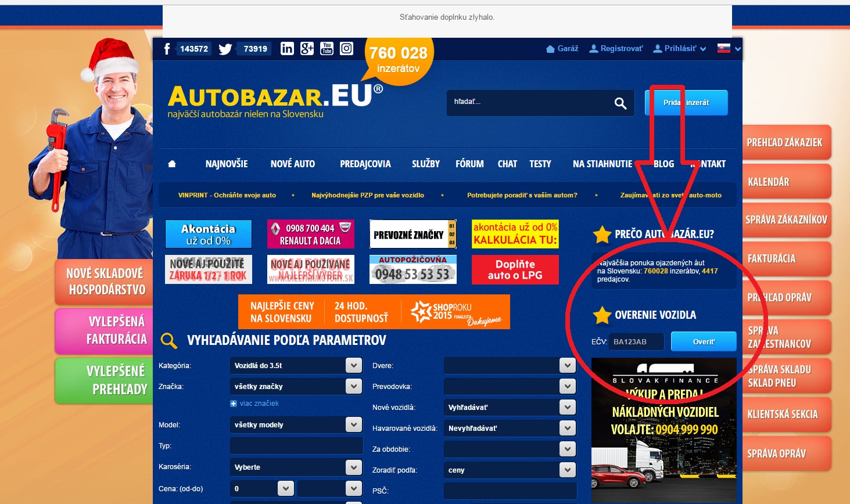Screen dimensions: 850x504
Task: Open the Najlepšie ceny na Slovensku banner
Action: [x=374, y=312]
